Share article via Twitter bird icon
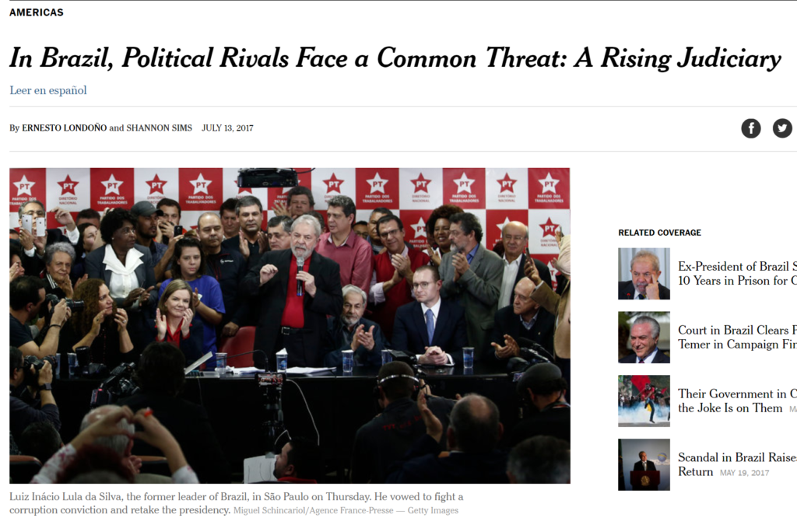797x532 pixels. [x=782, y=128]
